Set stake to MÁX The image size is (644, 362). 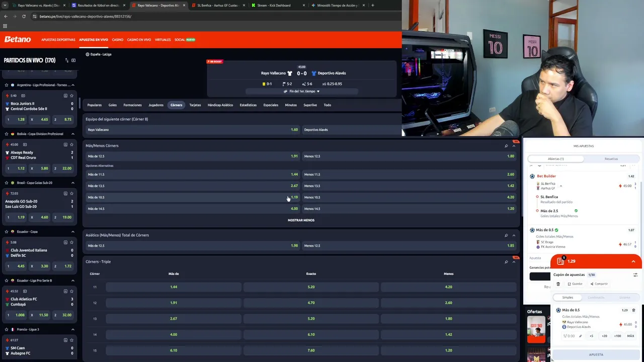630,336
